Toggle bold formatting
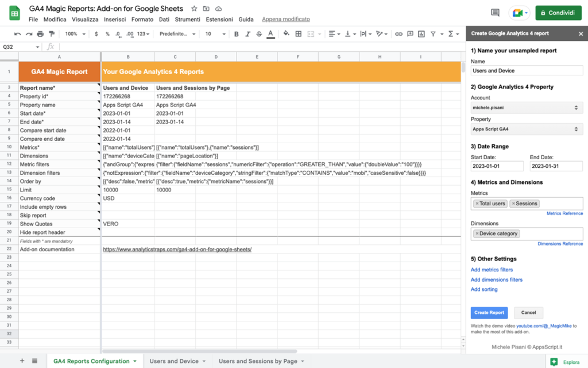588x368 pixels. coord(236,34)
